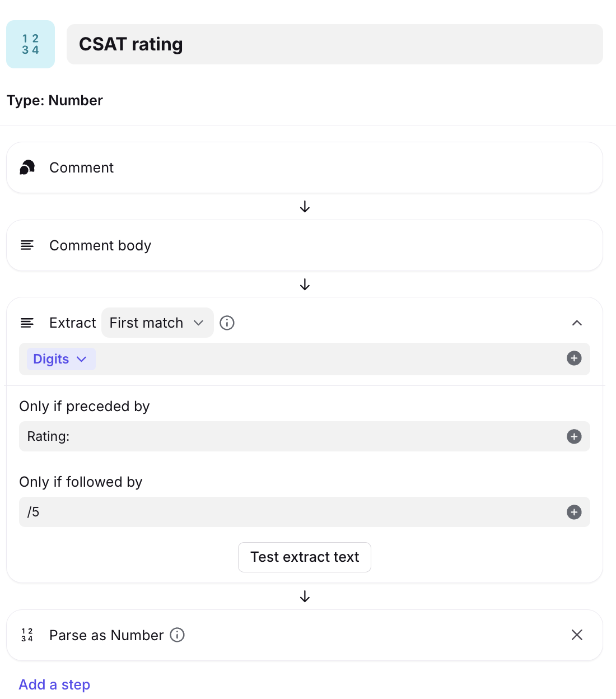This screenshot has width=616, height=699.
Task: Select the Comment body step
Action: click(x=305, y=245)
